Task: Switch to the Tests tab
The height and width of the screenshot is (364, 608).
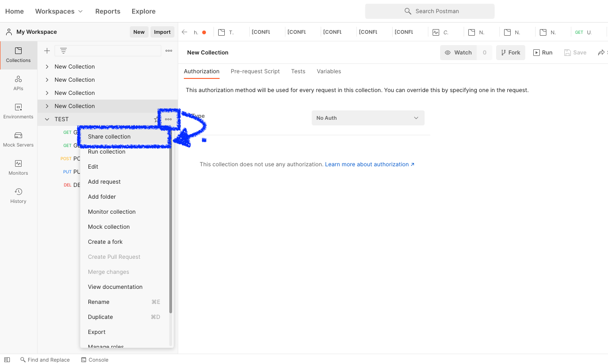Action: coord(298,71)
